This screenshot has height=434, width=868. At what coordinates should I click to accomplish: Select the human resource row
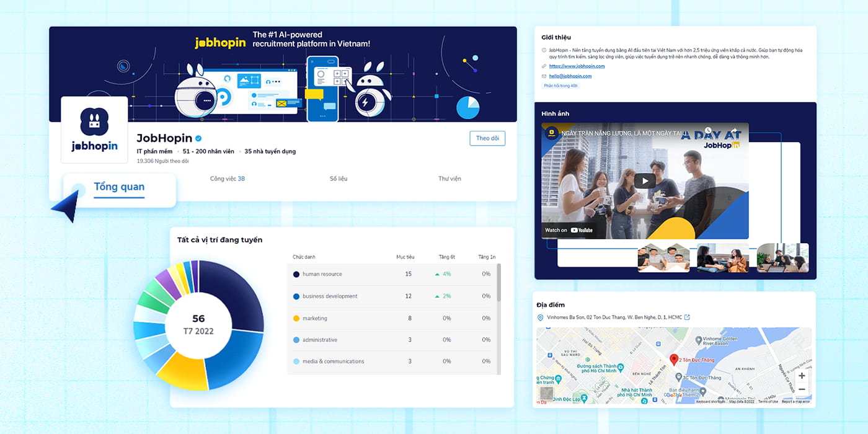[x=392, y=274]
